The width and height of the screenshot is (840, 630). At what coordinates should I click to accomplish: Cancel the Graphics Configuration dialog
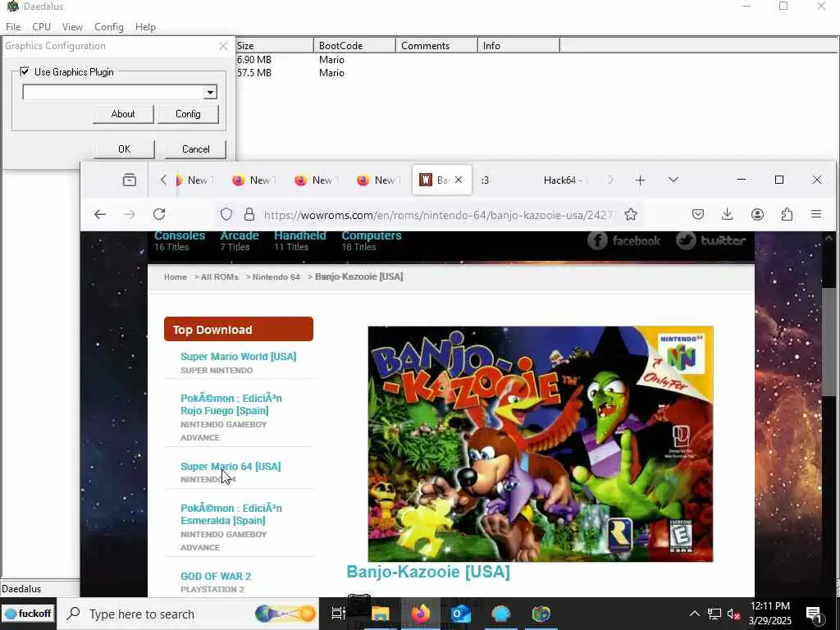point(195,149)
